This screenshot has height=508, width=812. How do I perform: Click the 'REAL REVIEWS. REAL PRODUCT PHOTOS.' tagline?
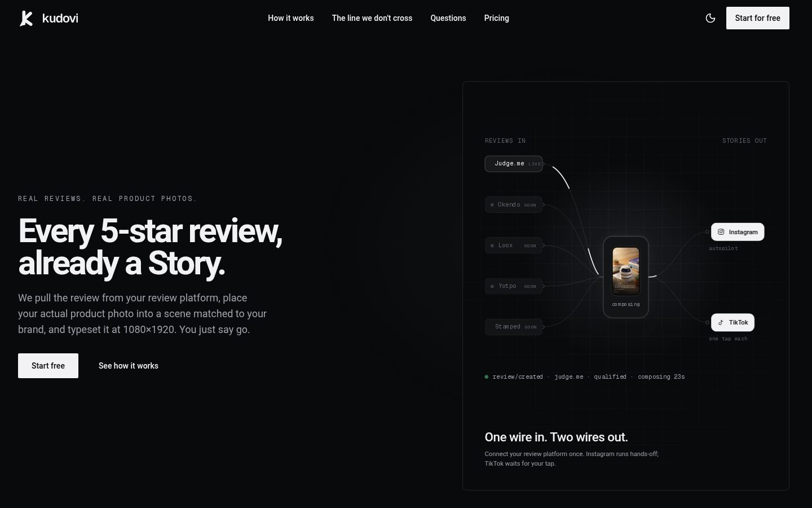coord(107,199)
